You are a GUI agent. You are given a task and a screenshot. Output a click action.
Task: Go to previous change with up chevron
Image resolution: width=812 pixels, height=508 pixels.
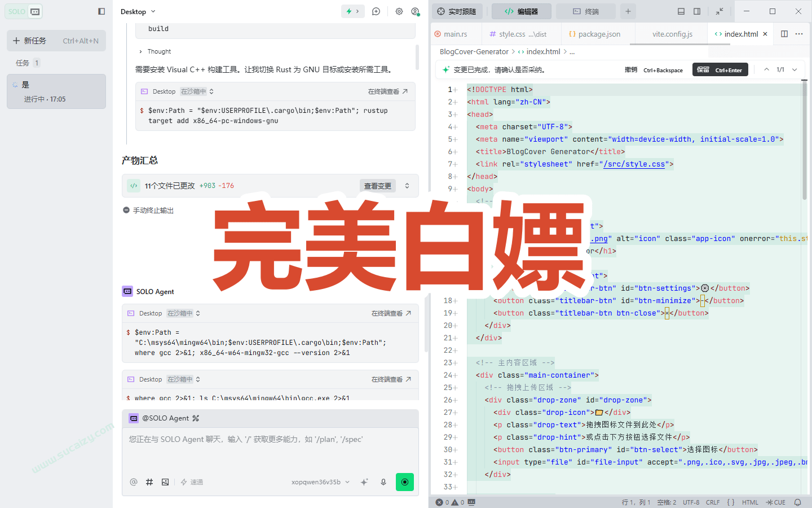click(x=766, y=70)
